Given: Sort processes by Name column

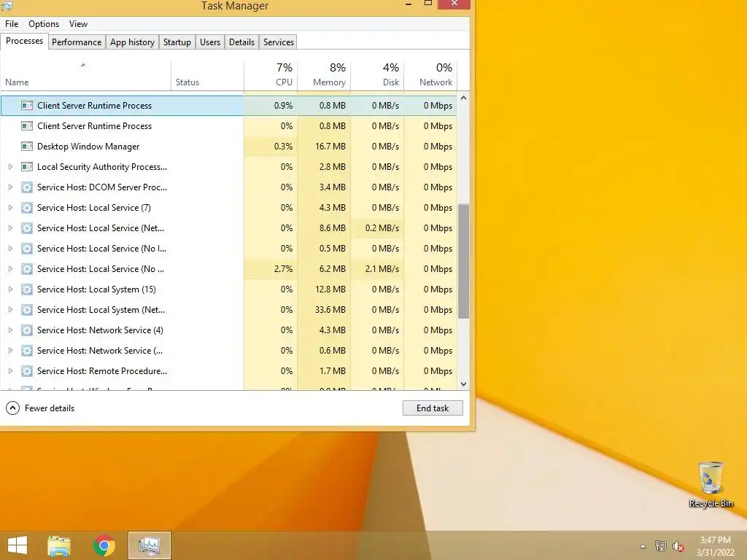Looking at the screenshot, I should coord(85,75).
